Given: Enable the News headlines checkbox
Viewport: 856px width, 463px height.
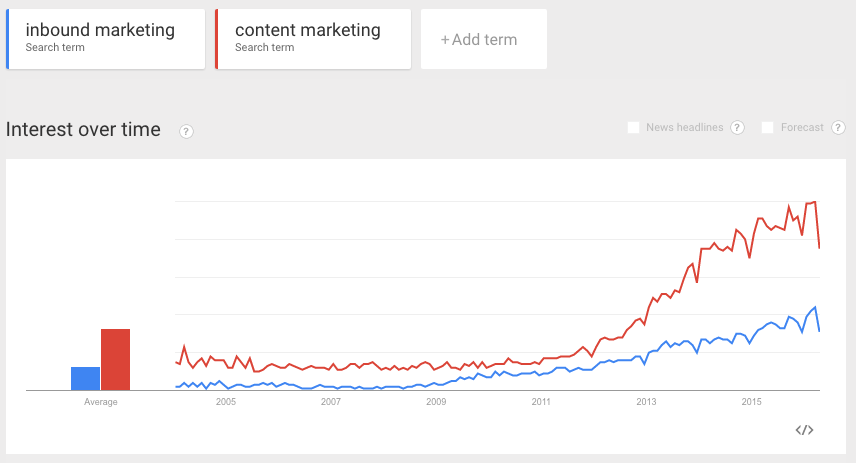Looking at the screenshot, I should [633, 128].
